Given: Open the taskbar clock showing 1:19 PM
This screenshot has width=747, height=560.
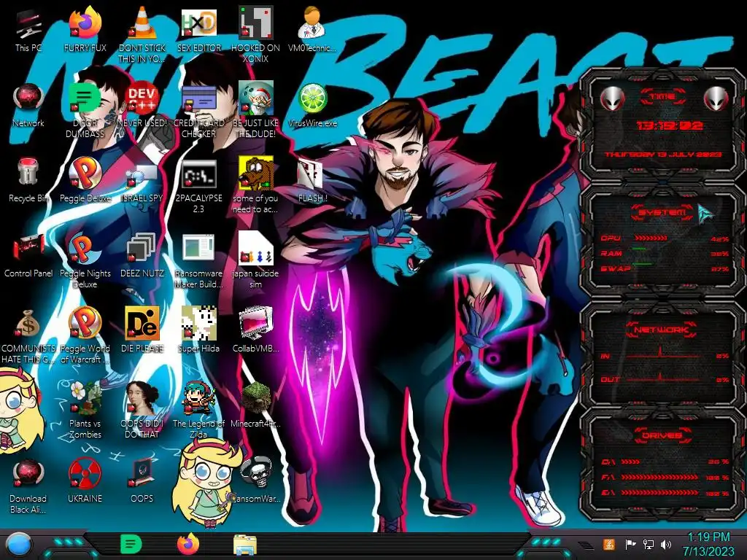Looking at the screenshot, I should coord(708,544).
